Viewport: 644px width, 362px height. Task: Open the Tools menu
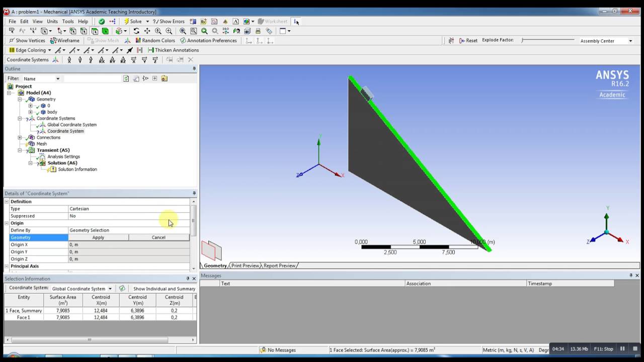click(x=68, y=22)
